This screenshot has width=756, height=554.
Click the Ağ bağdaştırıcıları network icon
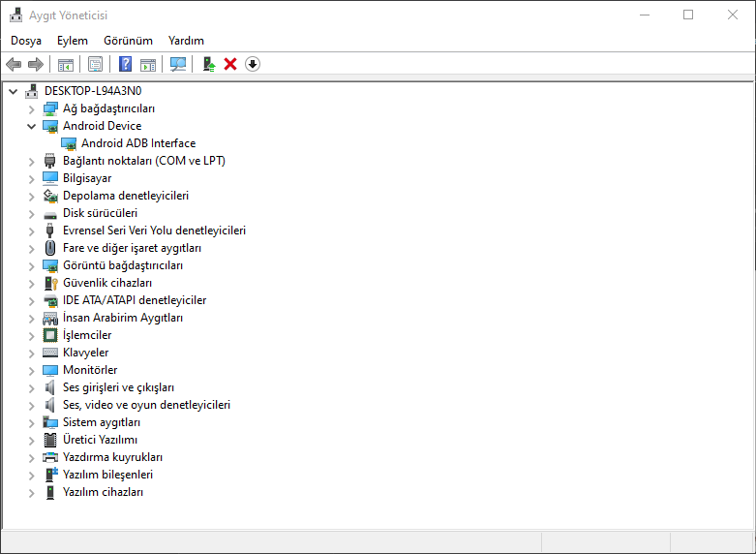point(50,109)
